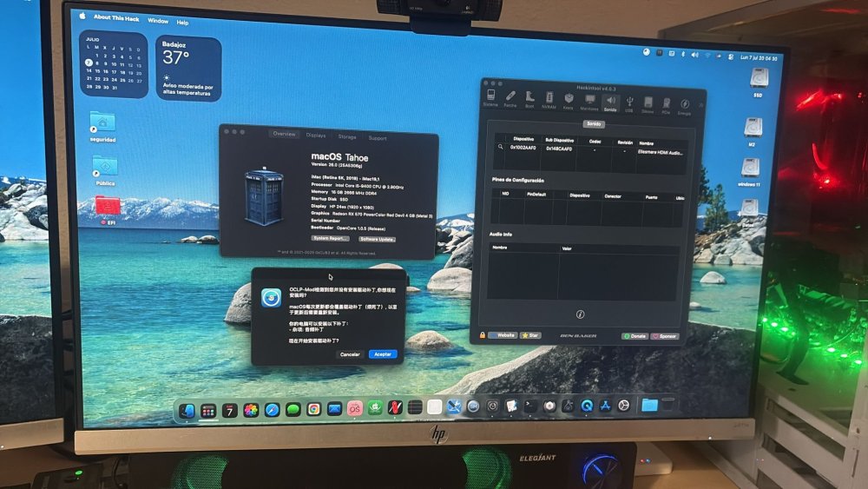Click the Software Update button
Viewport: 868px width, 489px height.
tap(377, 239)
